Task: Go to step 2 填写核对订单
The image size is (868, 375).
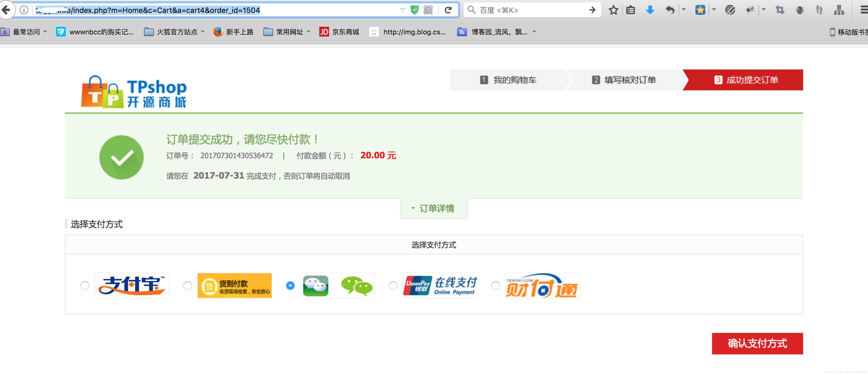Action: [624, 80]
